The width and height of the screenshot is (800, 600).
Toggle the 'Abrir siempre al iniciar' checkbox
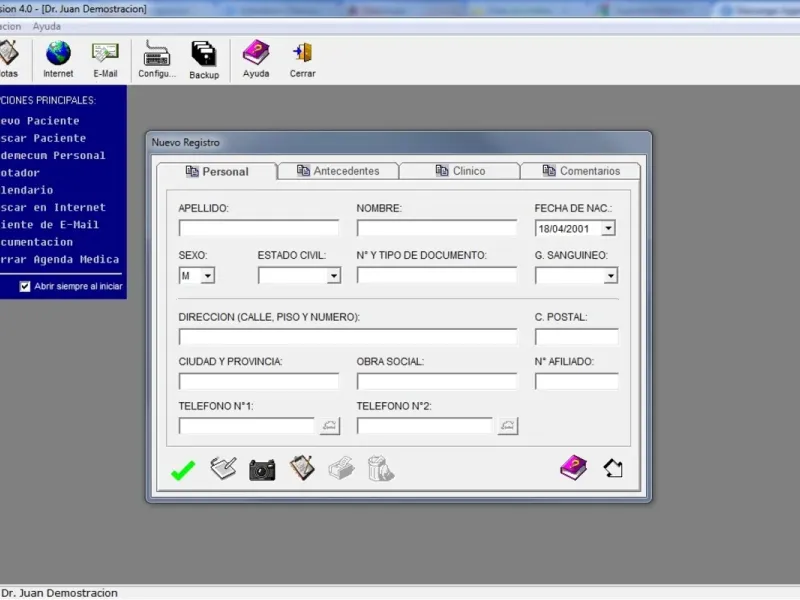coord(25,286)
